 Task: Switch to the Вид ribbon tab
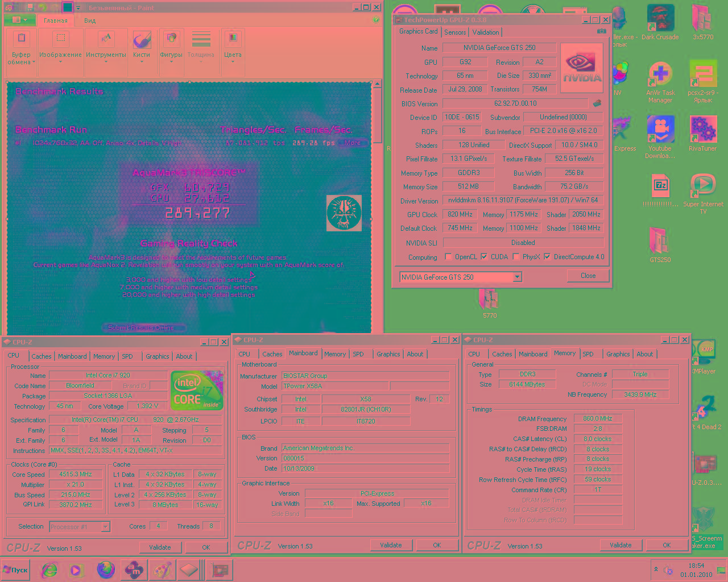point(90,20)
